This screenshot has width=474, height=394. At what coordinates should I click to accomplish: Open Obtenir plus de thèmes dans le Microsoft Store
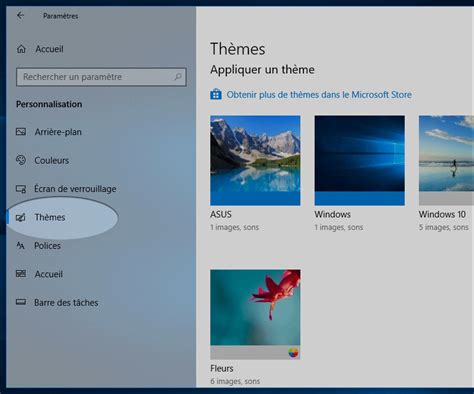click(x=319, y=95)
